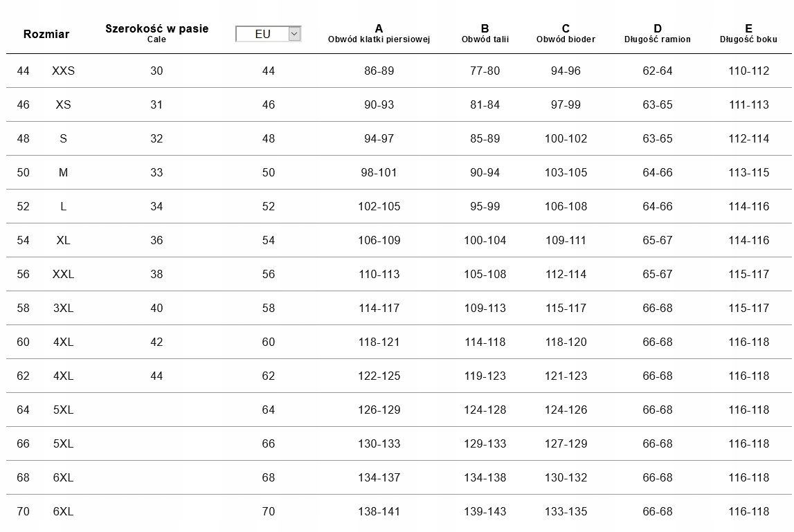Click column C Obwód bioder header
794x532 pixels.
pos(566,33)
